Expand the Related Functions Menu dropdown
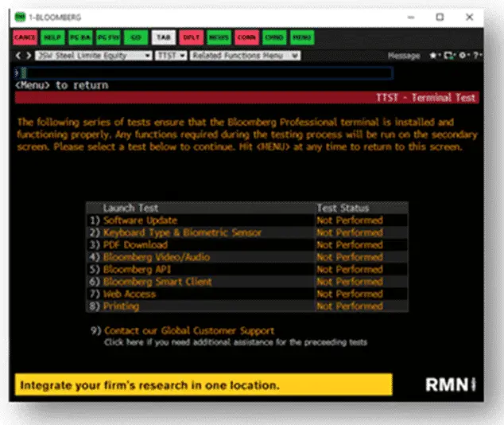Viewport: 504px width, 425px height. (245, 56)
